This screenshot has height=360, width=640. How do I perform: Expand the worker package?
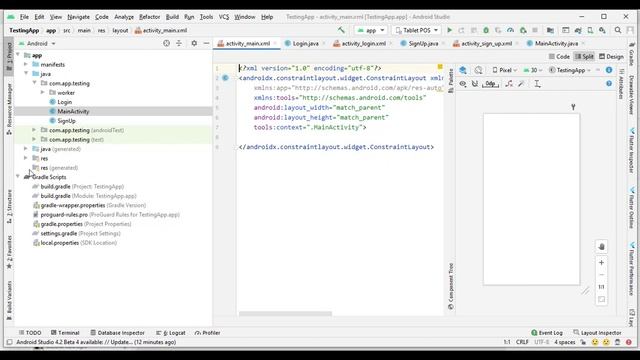42,92
